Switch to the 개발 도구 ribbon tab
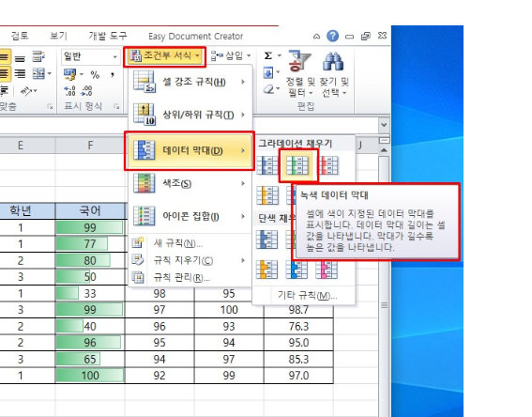532x417 pixels. point(108,36)
